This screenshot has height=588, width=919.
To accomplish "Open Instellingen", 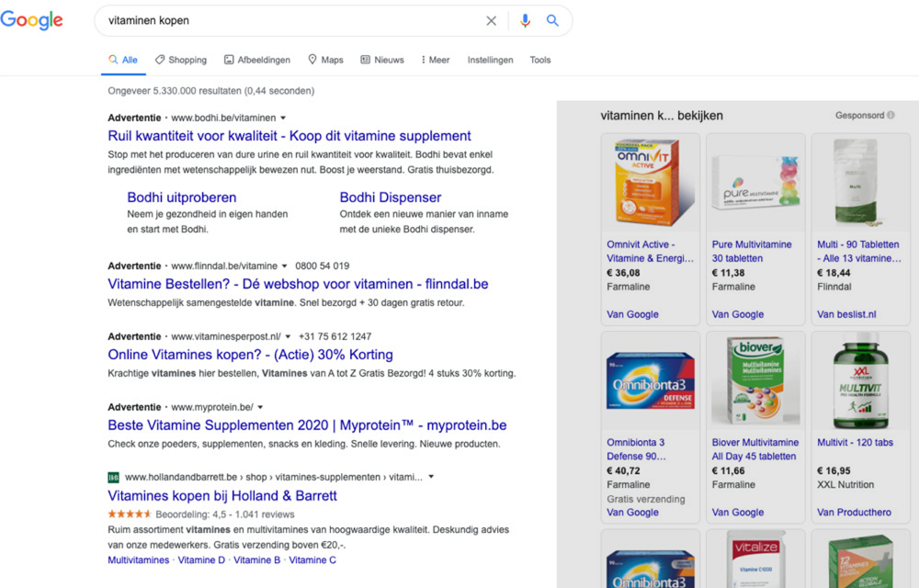I will (490, 60).
